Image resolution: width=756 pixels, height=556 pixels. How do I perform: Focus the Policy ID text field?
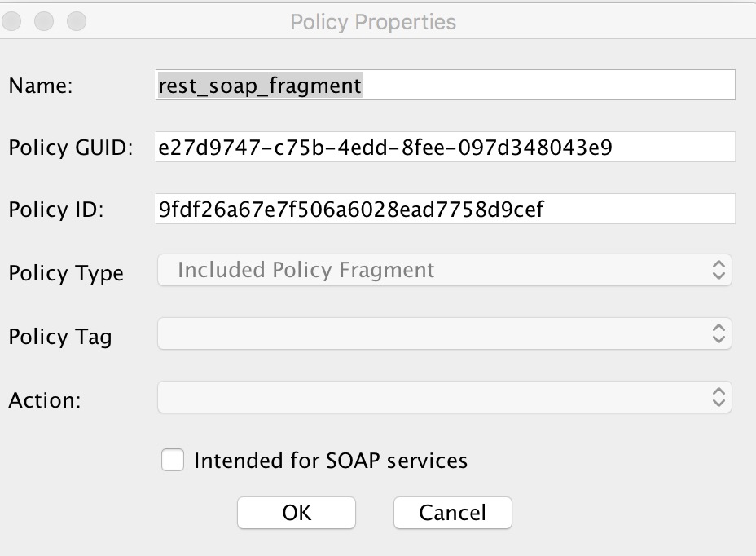tap(445, 209)
